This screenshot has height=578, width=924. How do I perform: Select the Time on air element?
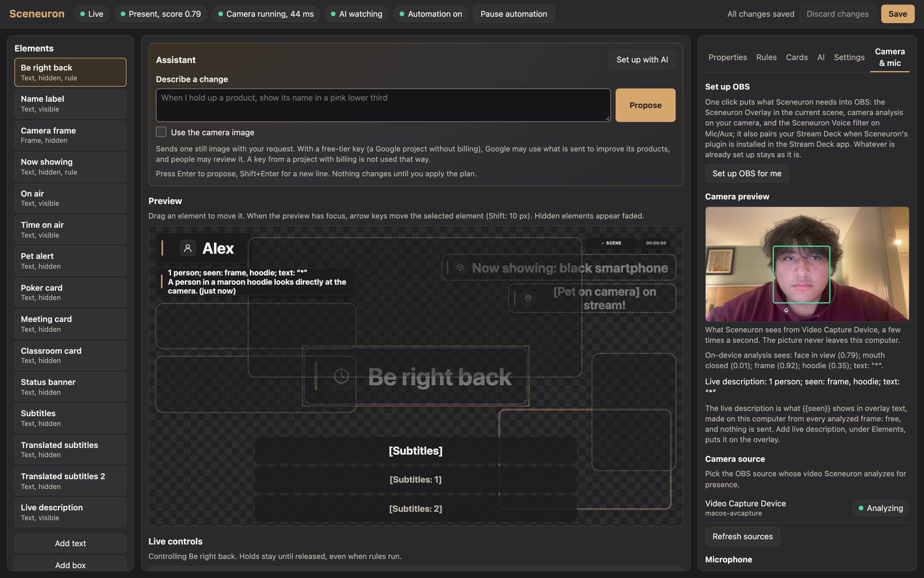[70, 230]
